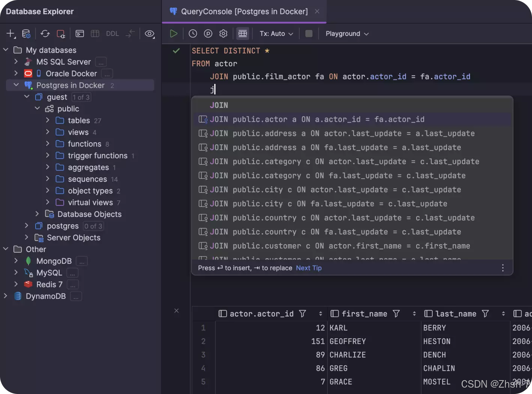Select the trigger functions folder
The height and width of the screenshot is (394, 532).
(x=97, y=155)
